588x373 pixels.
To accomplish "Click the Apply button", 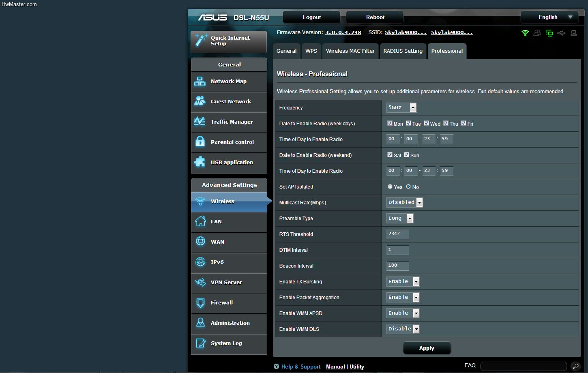I will tap(427, 348).
